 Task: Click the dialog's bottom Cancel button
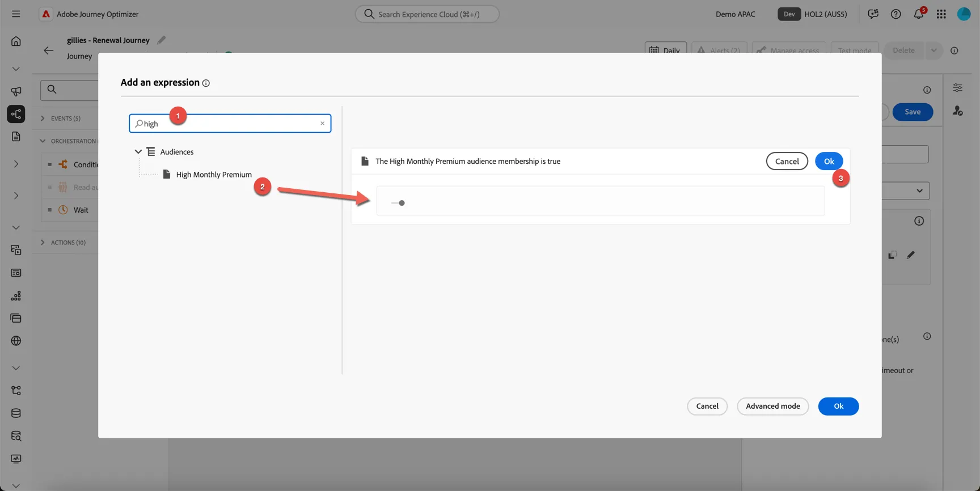[x=707, y=406]
